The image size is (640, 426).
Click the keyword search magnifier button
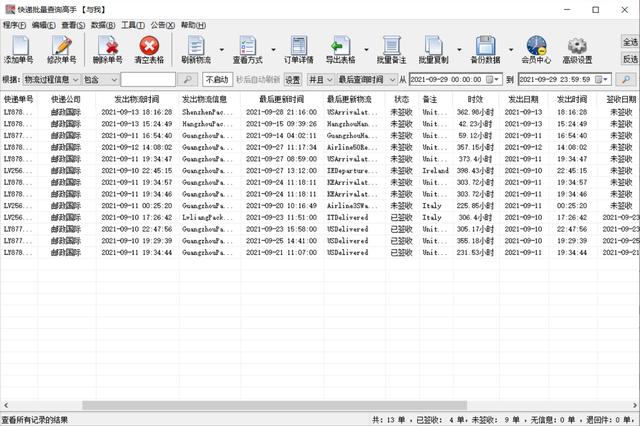pos(188,80)
